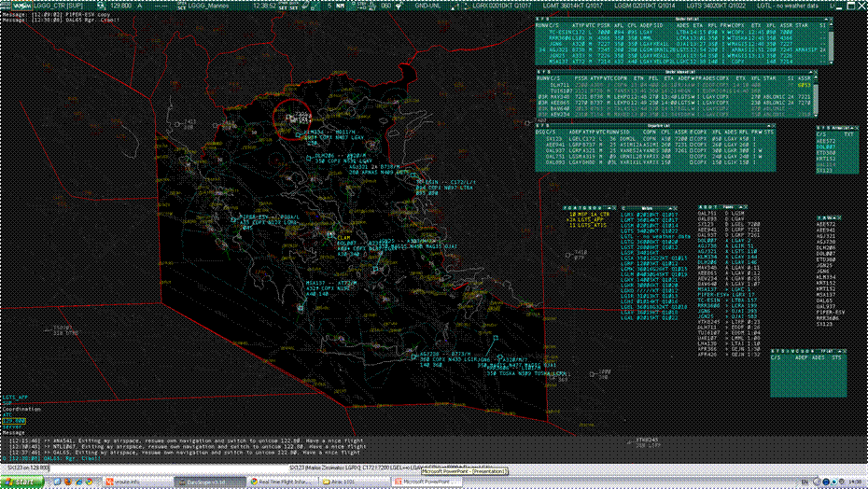Open the Server chat tab
Screen dimensions: 868x489
pyautogui.click(x=13, y=426)
